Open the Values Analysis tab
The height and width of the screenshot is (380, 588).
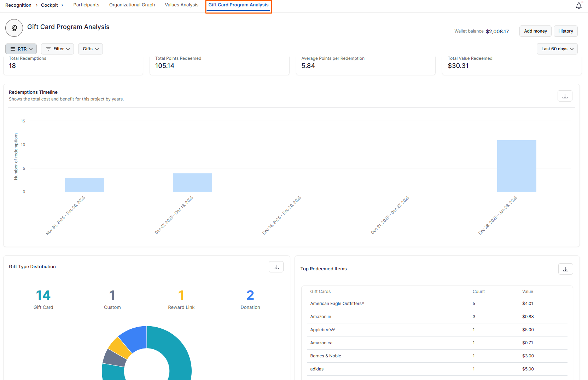[x=181, y=5]
